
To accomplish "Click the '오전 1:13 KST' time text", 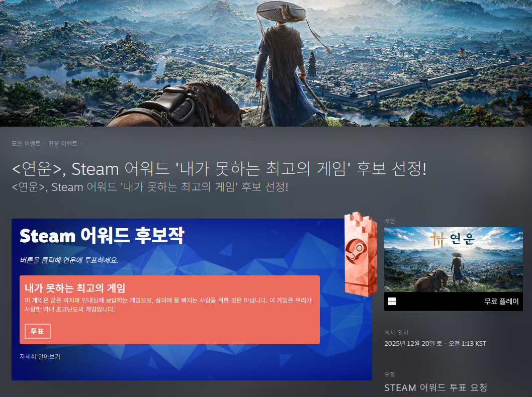I will 467,343.
